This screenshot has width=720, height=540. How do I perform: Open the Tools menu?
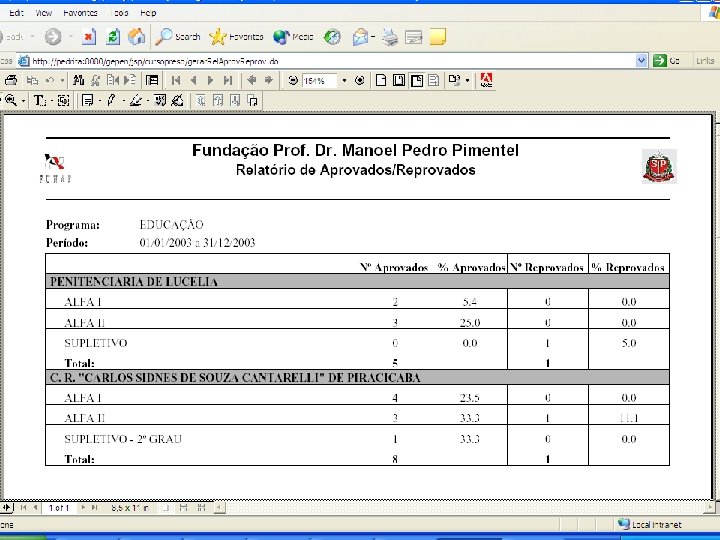(119, 13)
